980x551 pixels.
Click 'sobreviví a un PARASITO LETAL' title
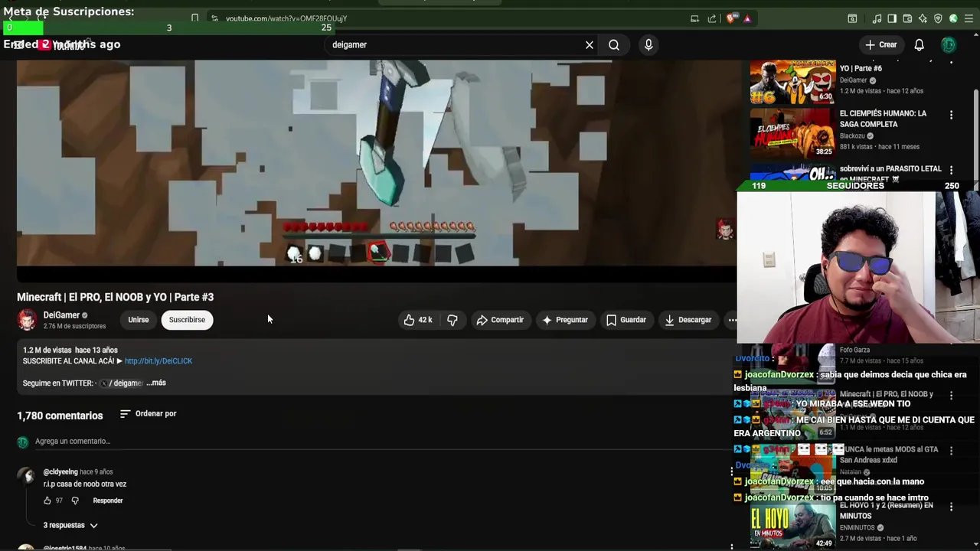point(890,173)
